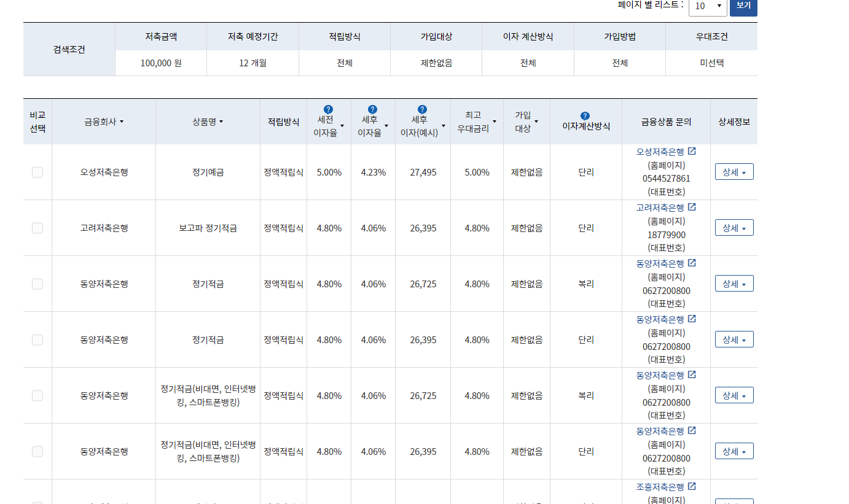Click 오성저축은행 company name cell

click(x=104, y=173)
